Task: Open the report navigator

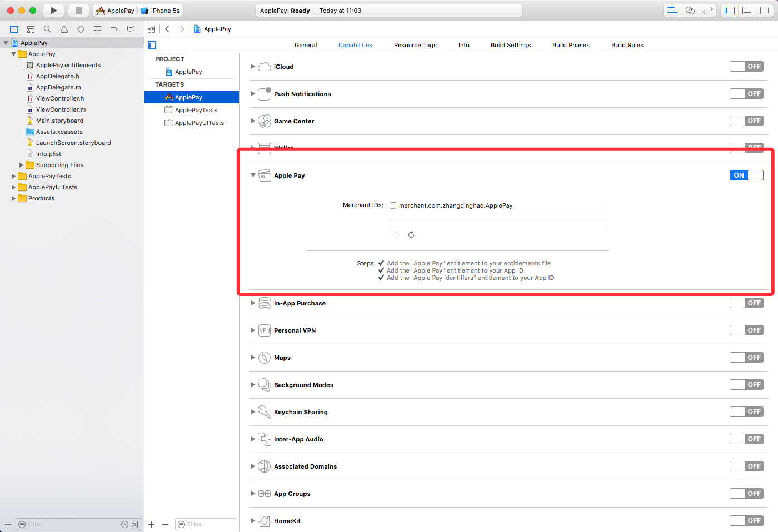Action: click(x=131, y=29)
